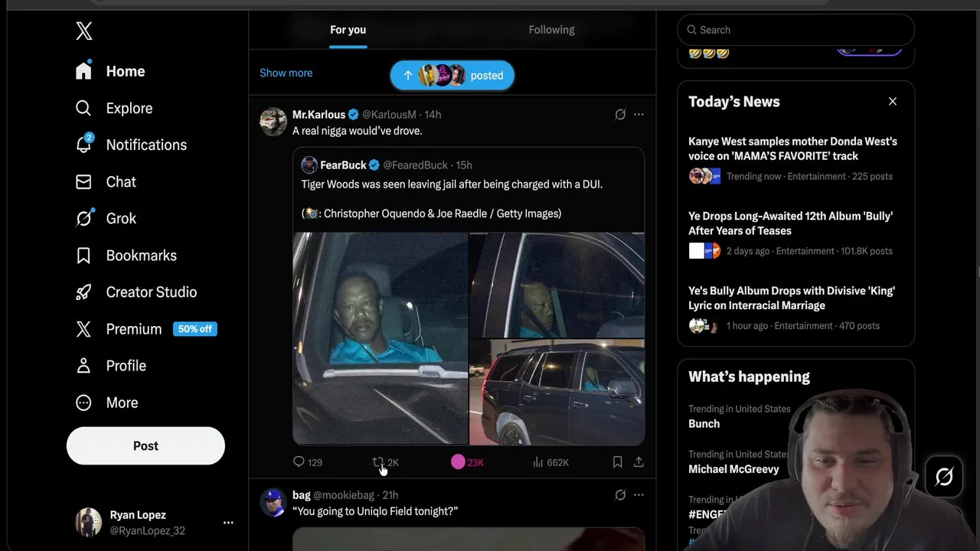Viewport: 980px width, 551px height.
Task: Open FearBuck quoted post author
Action: [343, 165]
